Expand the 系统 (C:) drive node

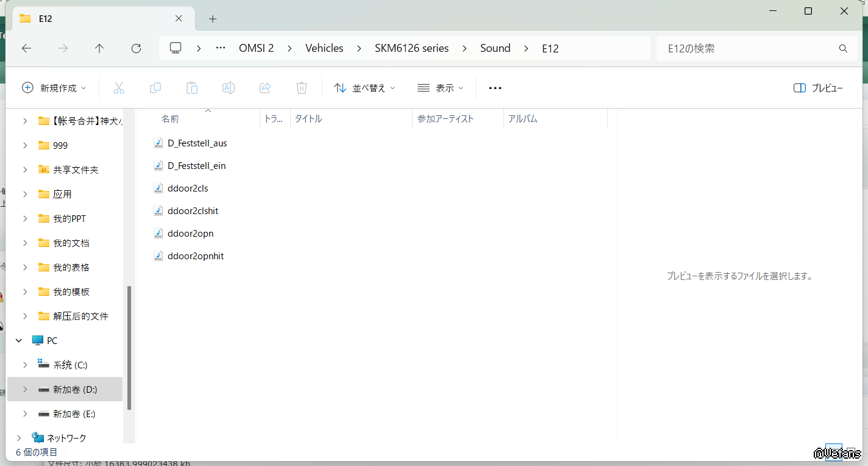coord(25,365)
